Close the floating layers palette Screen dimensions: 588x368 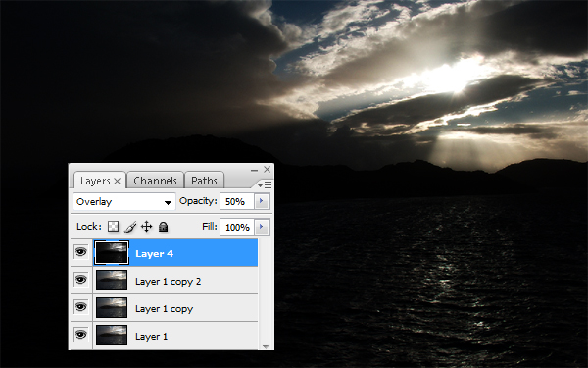click(x=267, y=170)
